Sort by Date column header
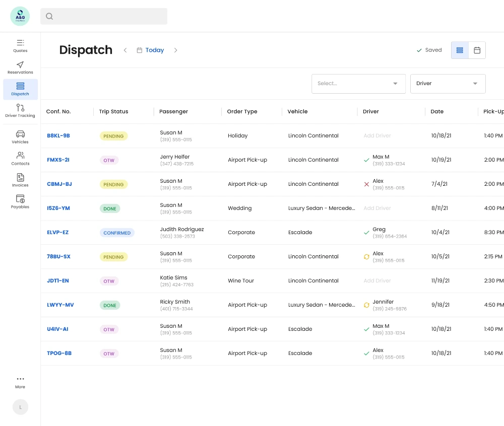504x426 pixels. (437, 111)
